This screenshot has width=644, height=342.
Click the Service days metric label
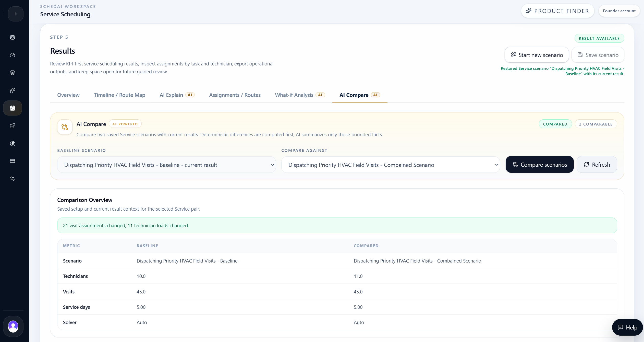(x=76, y=307)
